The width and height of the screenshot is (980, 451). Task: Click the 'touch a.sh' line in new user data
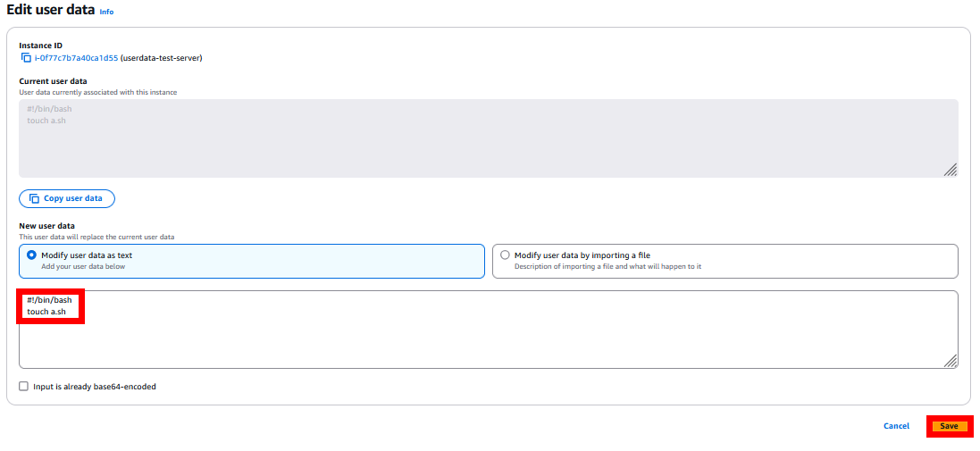[x=46, y=312]
